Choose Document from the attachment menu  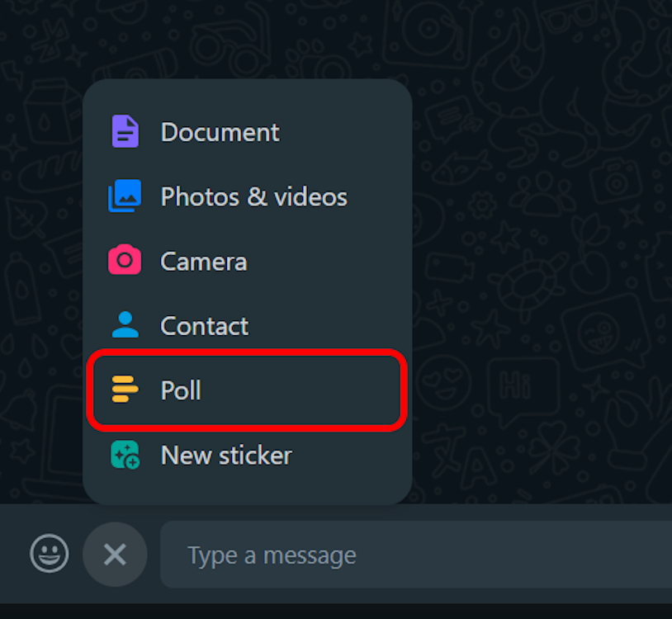(220, 131)
